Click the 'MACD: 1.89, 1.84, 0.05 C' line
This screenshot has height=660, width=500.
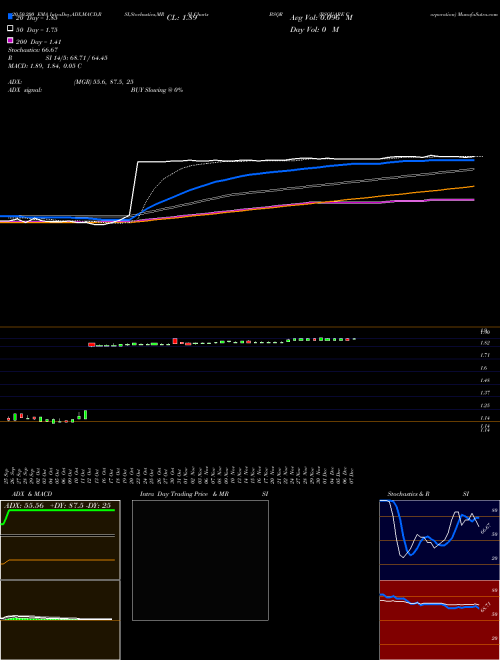(x=45, y=66)
